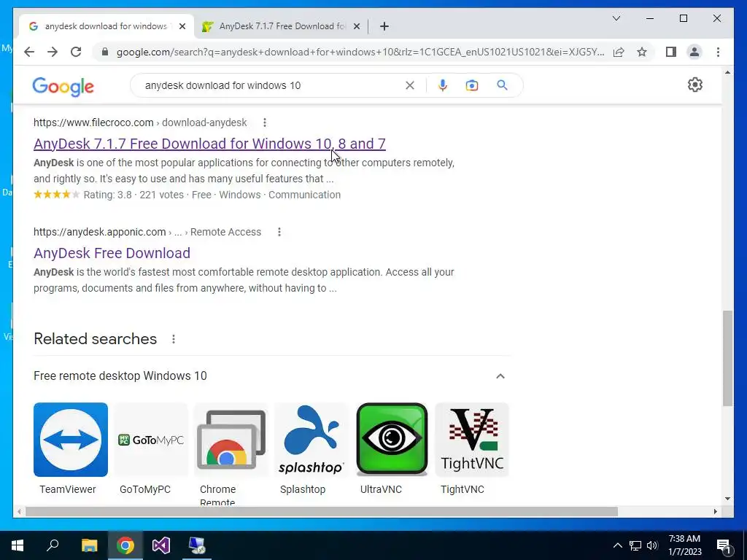Viewport: 747px width, 560px height.
Task: Open Google quick settings gear
Action: 695,85
